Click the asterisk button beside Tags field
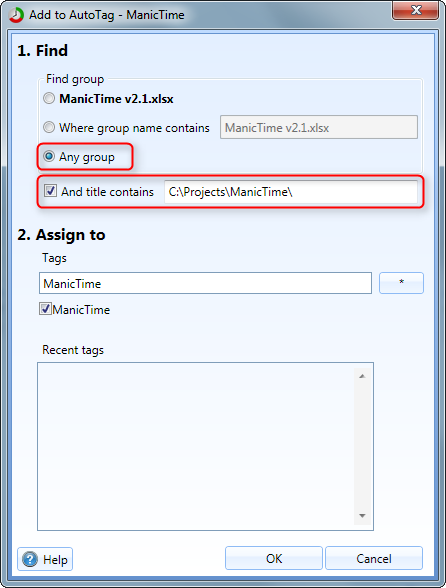Viewport: 446px width, 588px height. click(401, 283)
